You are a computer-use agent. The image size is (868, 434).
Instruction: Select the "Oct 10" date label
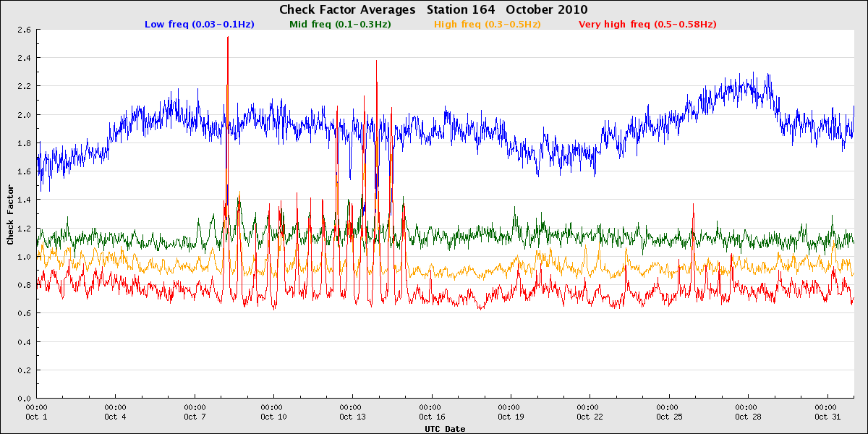(x=273, y=417)
